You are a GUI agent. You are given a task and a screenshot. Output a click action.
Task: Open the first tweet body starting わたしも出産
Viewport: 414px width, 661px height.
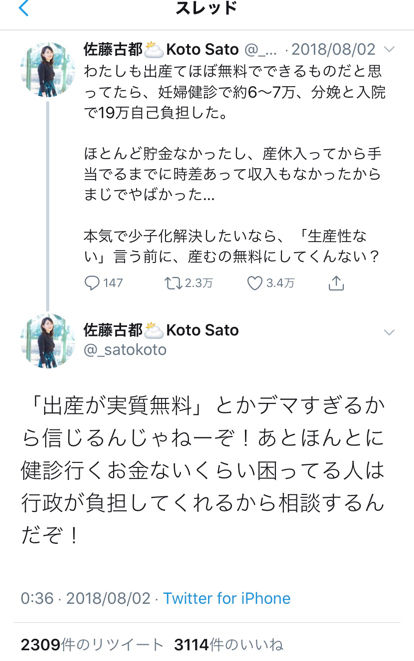point(234,163)
